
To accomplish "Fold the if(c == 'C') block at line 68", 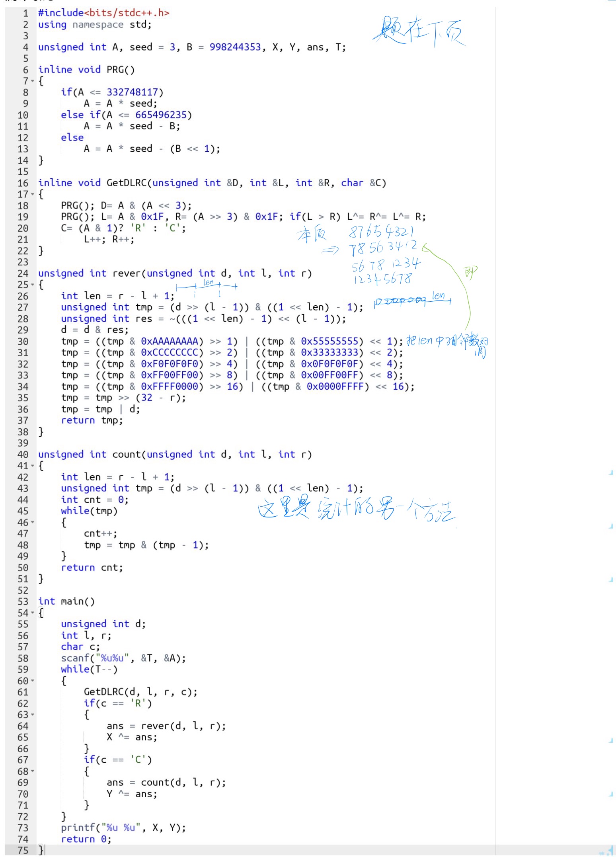I will coord(33,771).
